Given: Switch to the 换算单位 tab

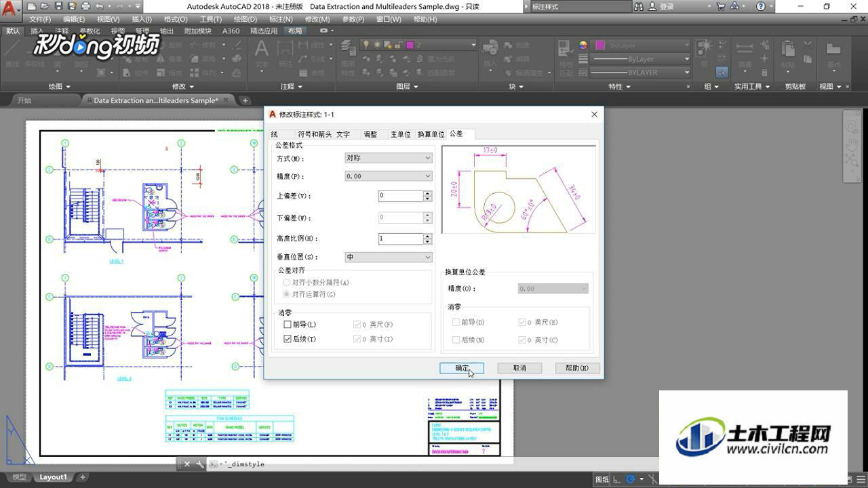Looking at the screenshot, I should [x=431, y=134].
